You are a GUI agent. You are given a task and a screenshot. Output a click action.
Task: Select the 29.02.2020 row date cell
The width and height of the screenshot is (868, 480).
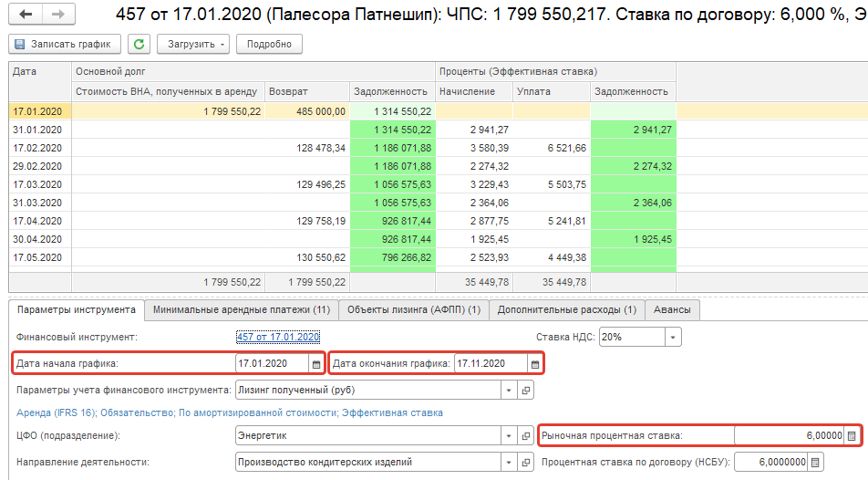(x=40, y=166)
